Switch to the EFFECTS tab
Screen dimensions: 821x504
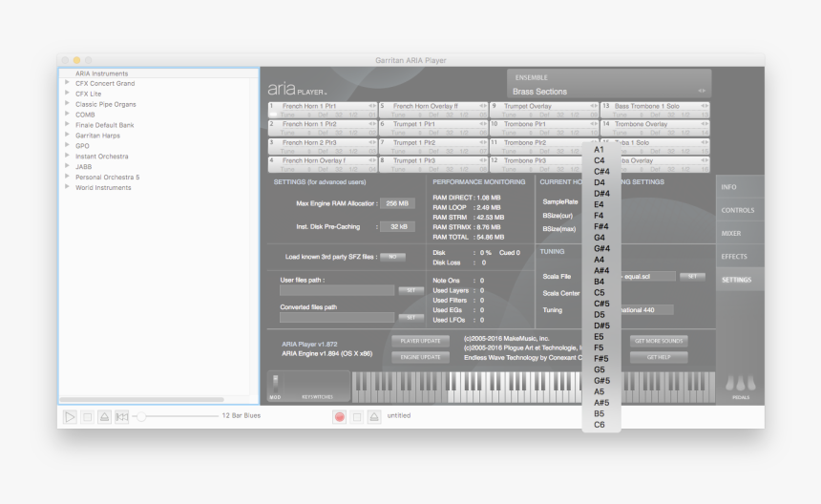740,257
